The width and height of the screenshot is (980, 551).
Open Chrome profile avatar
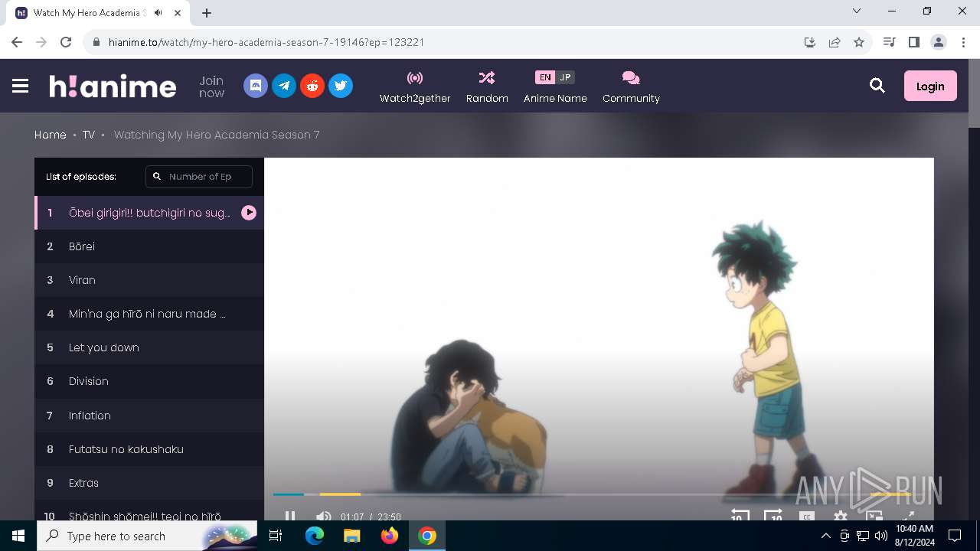(x=939, y=42)
